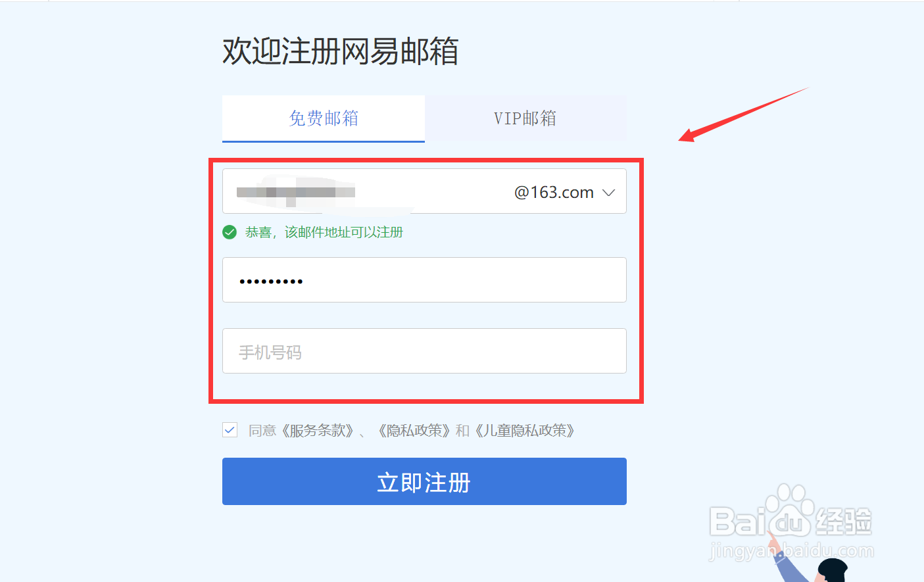The height and width of the screenshot is (582, 924).
Task: Focus the 手机号码 phone number field
Action: [424, 351]
